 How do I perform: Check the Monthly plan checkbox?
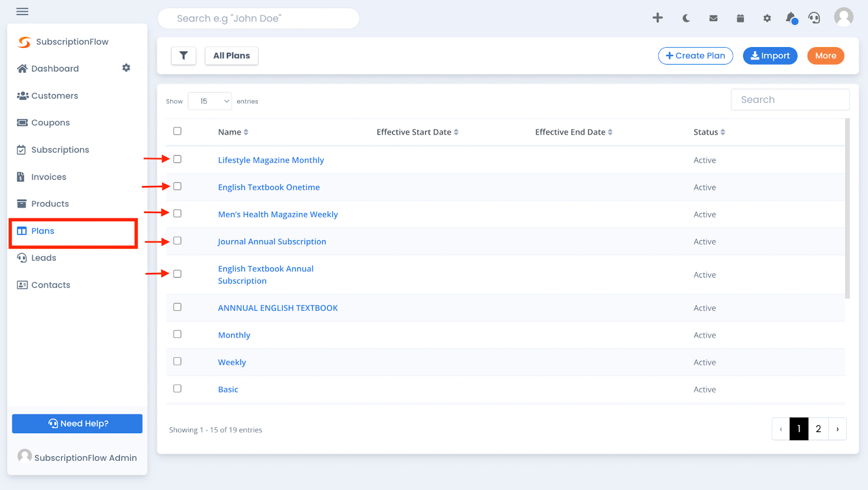coord(177,334)
